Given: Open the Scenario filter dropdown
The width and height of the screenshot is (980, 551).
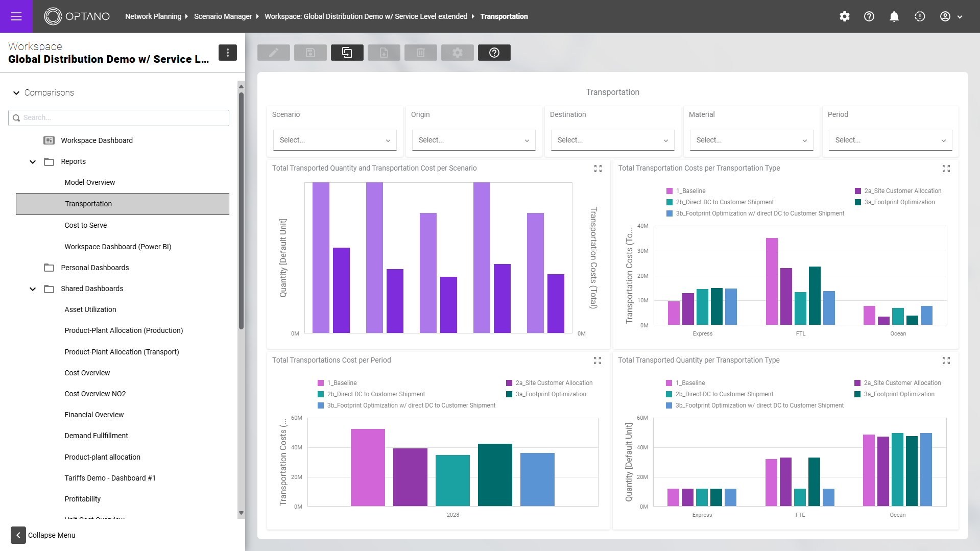Looking at the screenshot, I should point(334,140).
